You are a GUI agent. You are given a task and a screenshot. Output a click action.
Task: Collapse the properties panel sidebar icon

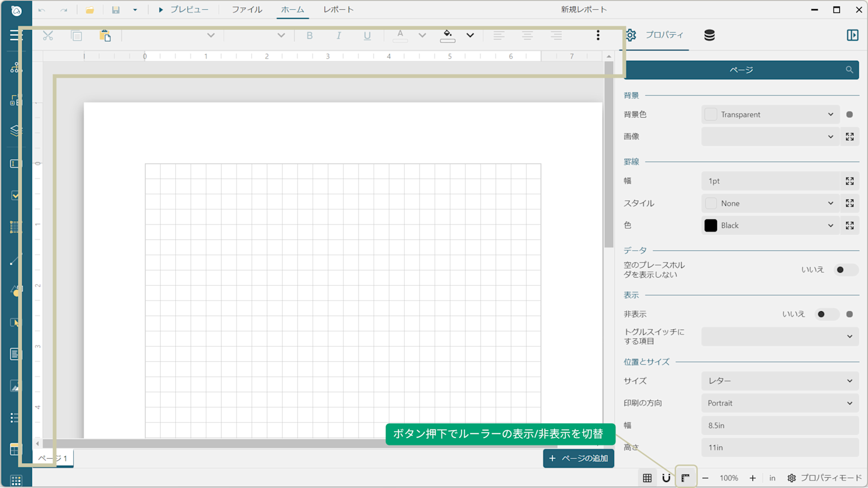coord(852,35)
